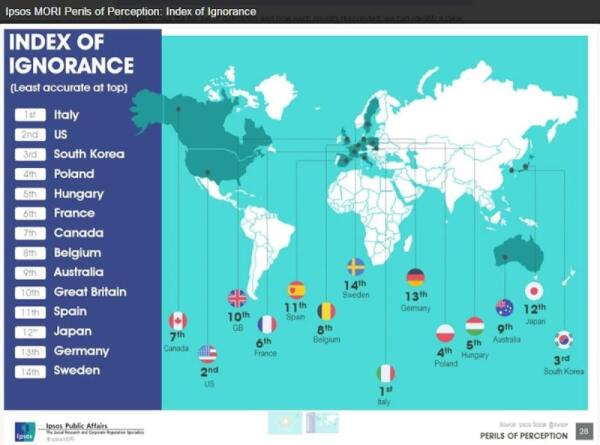Open the left slide thumbnail at bottom

pos(284,423)
